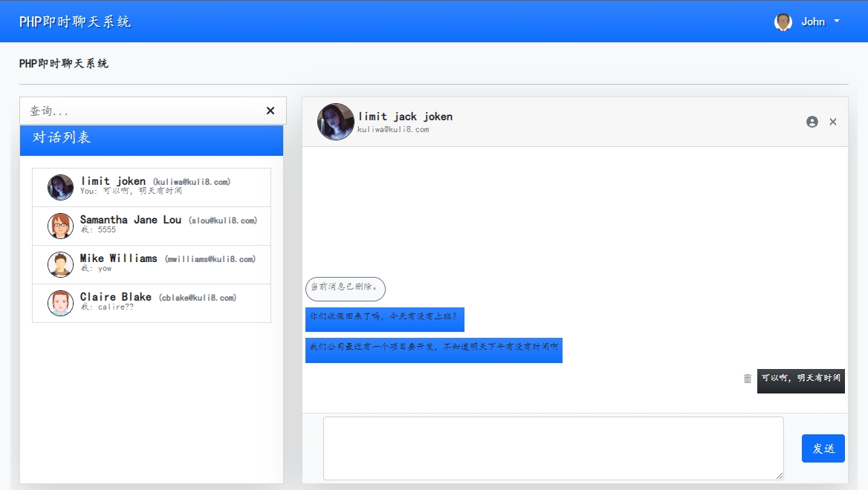This screenshot has height=490, width=868.
Task: Click John's avatar in the top bar
Action: pos(783,22)
